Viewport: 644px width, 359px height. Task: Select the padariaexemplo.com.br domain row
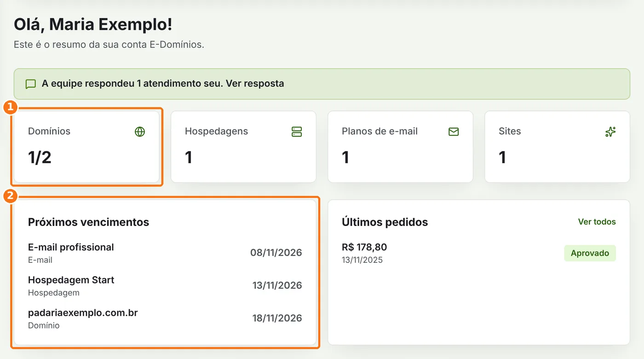(165, 318)
